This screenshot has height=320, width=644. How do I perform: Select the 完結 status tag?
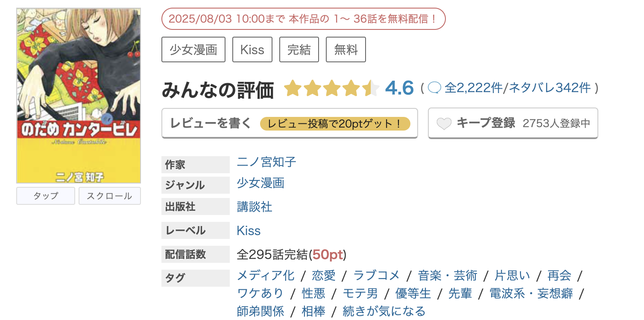pyautogui.click(x=299, y=49)
